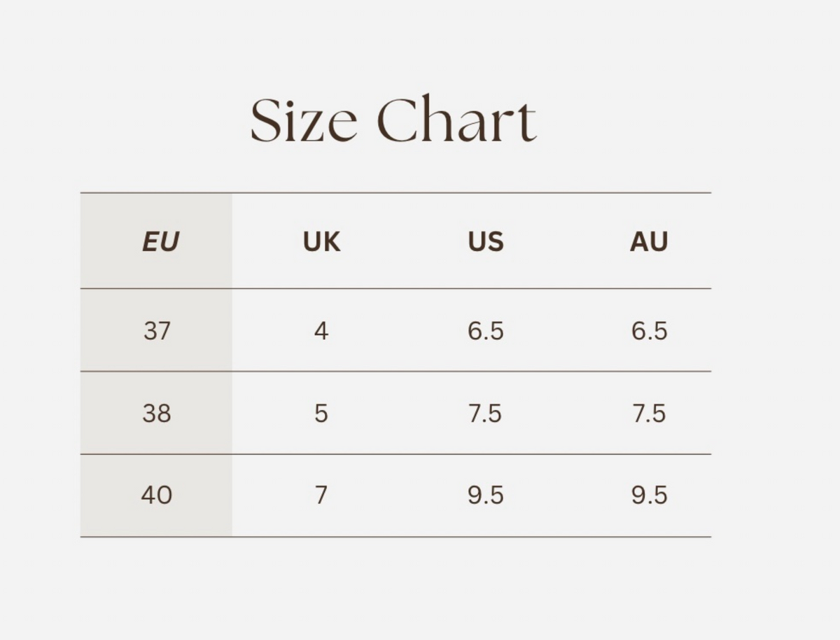Click AU size 9.5 cell
The image size is (840, 640).
pos(650,495)
